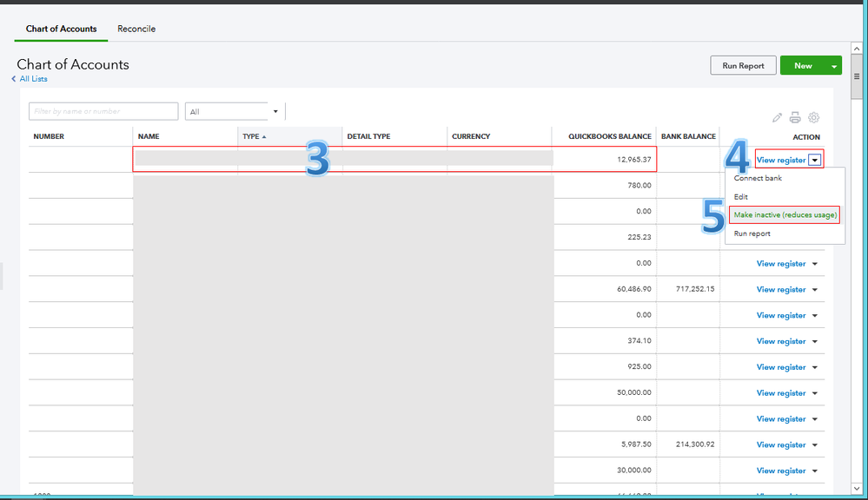Select the Chart of Accounts tab
Image resolution: width=868 pixels, height=500 pixels.
coord(61,29)
